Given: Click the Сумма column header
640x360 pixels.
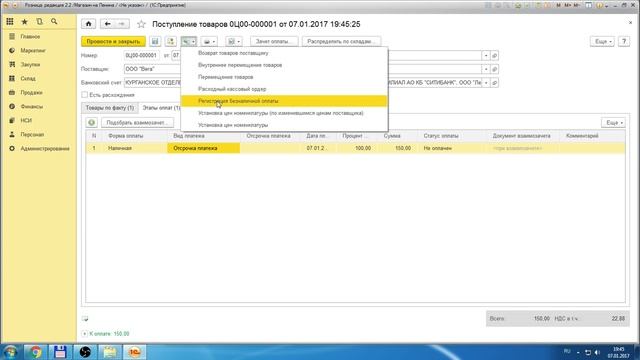Looking at the screenshot, I should pos(392,136).
